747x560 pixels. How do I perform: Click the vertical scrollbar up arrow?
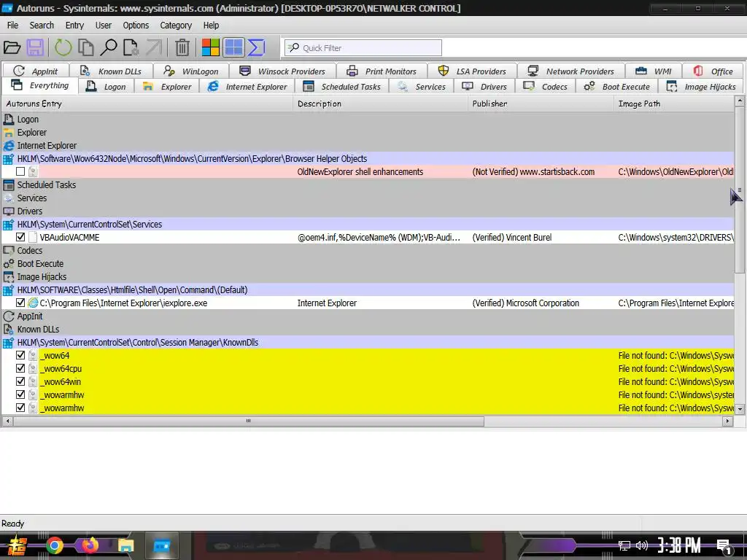(x=740, y=101)
